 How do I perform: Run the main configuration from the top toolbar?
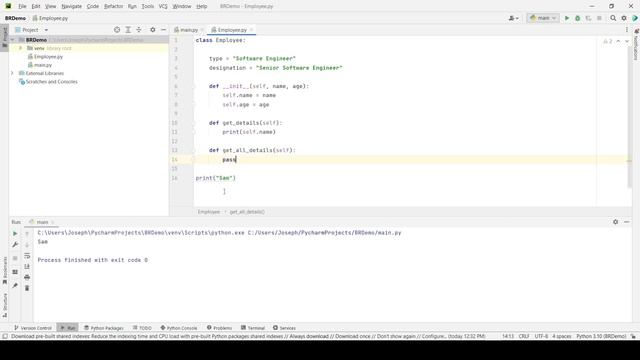[567, 18]
